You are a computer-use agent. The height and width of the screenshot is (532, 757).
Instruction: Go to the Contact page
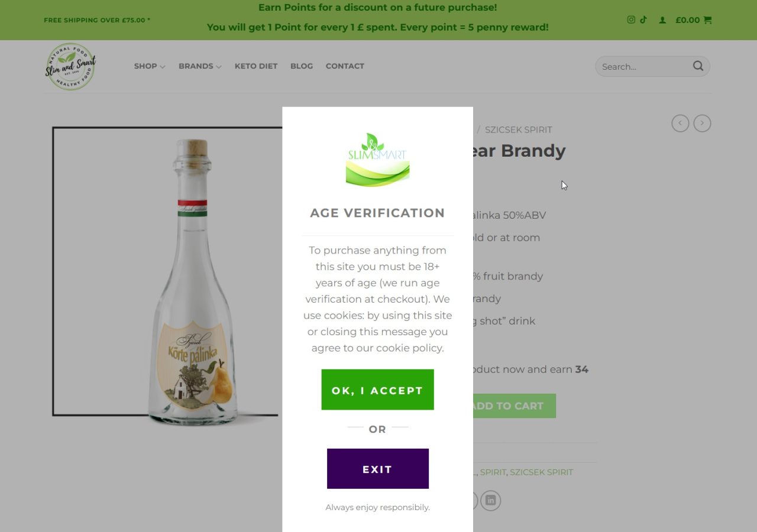pyautogui.click(x=345, y=66)
